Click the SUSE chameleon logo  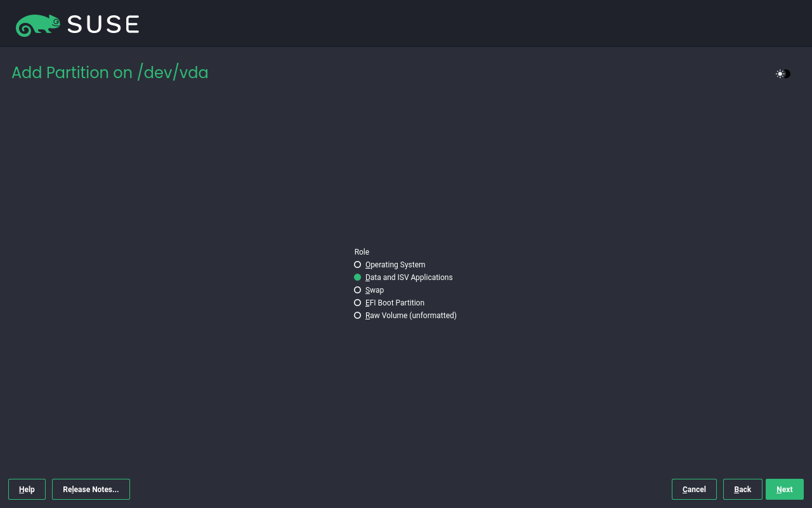point(38,25)
